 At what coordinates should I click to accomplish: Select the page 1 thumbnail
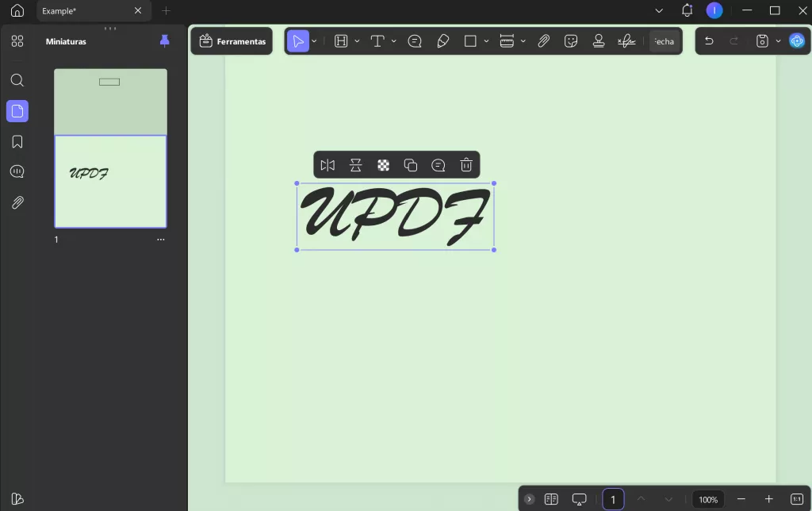click(x=110, y=148)
